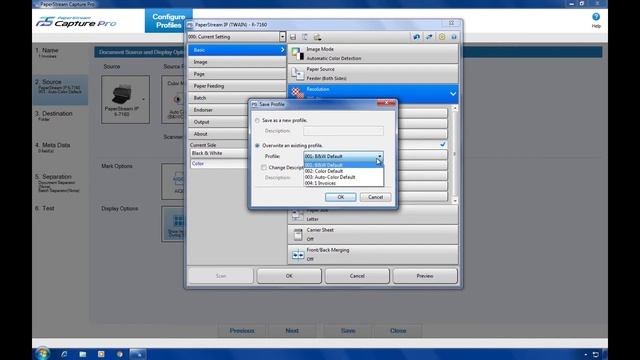Click the Save button in Capture Pro
The image size is (640, 360).
[x=348, y=331]
